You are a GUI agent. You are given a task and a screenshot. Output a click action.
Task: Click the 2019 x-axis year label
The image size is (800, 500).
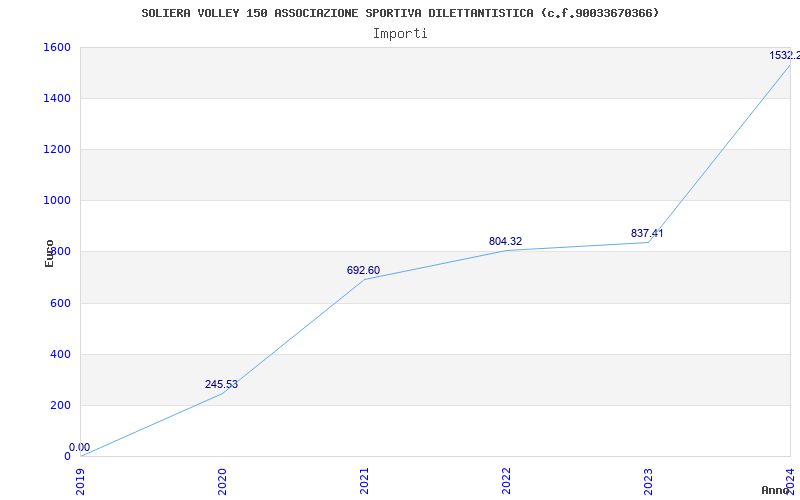click(x=80, y=481)
